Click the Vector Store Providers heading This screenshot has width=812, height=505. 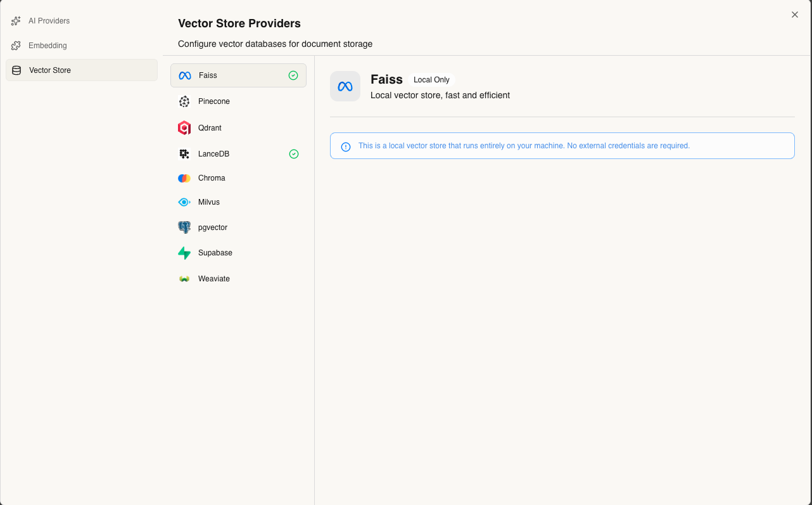(239, 23)
